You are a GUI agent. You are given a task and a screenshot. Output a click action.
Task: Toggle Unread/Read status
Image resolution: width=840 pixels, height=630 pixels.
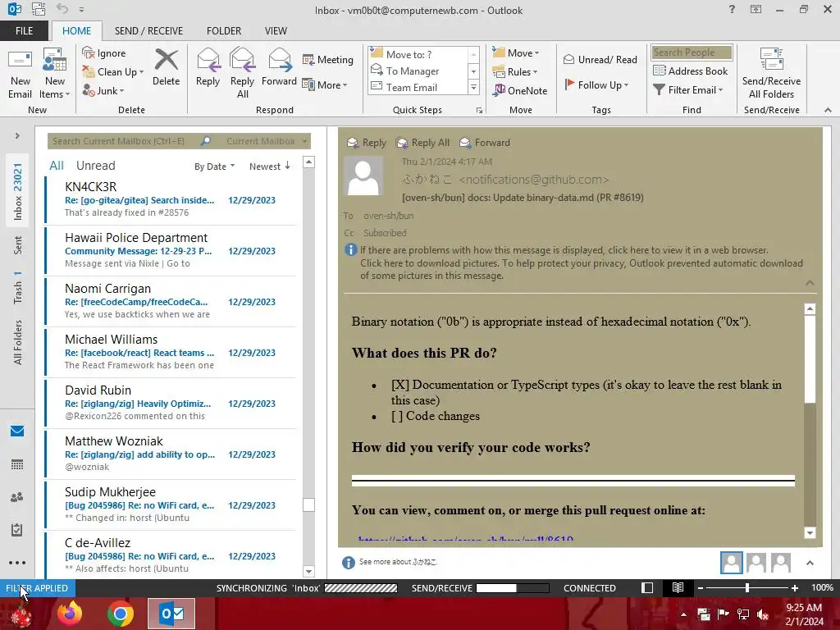[600, 59]
